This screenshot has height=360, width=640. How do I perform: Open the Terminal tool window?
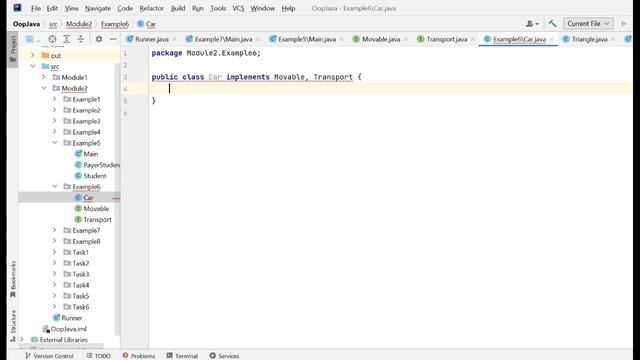pos(182,356)
